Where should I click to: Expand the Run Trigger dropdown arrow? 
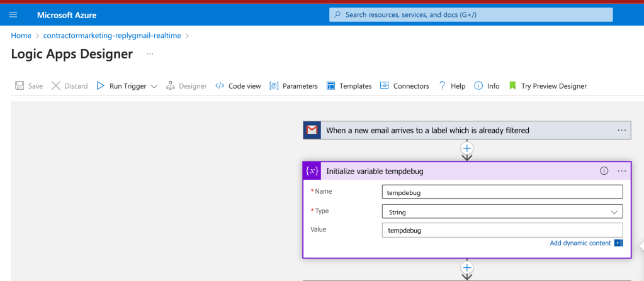(154, 86)
